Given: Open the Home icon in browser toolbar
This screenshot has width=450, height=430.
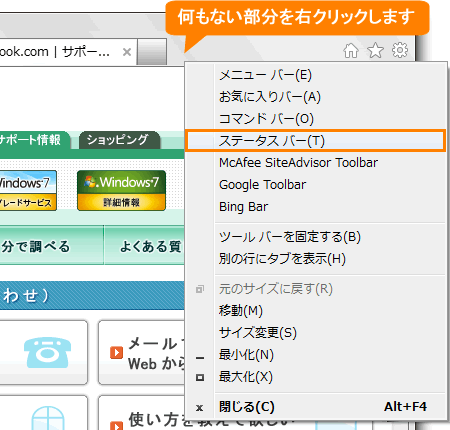Looking at the screenshot, I should [x=351, y=51].
